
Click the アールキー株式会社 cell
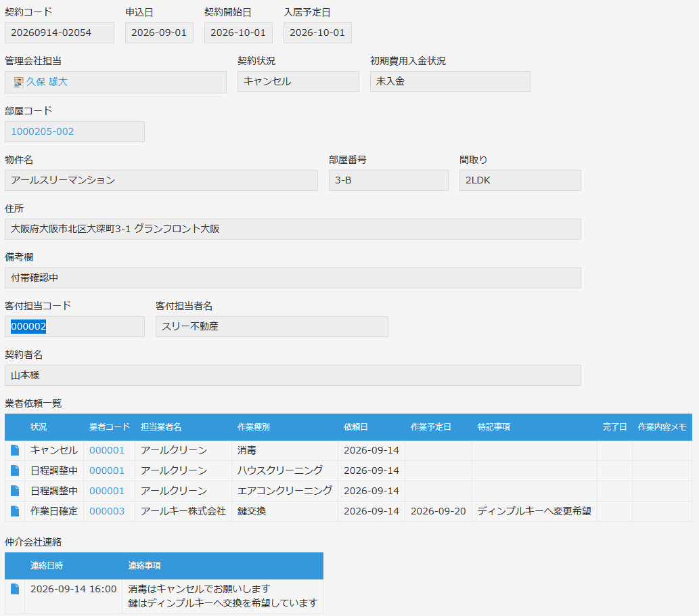coord(183,511)
